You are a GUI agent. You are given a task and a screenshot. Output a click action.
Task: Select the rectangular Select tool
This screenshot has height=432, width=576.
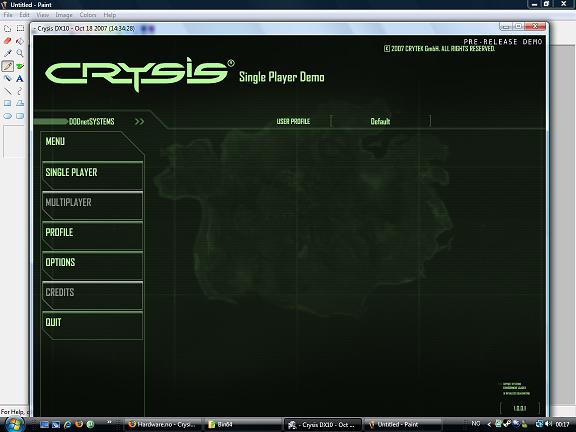[x=20, y=29]
